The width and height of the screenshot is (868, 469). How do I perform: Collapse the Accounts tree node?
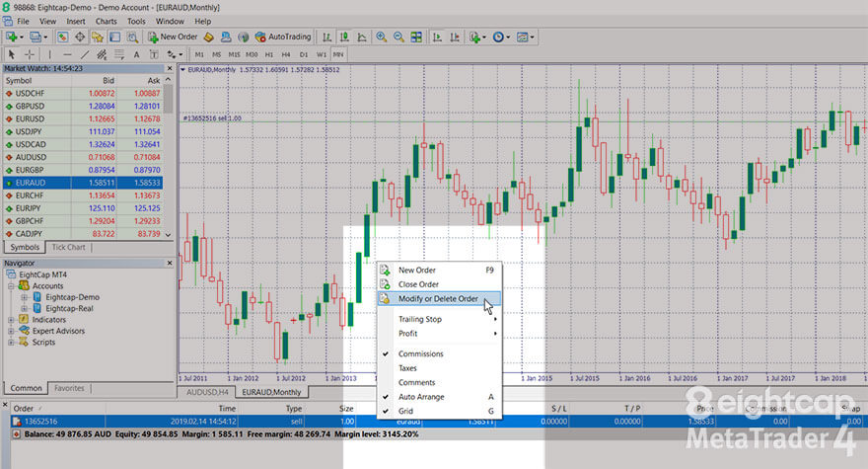(11, 286)
